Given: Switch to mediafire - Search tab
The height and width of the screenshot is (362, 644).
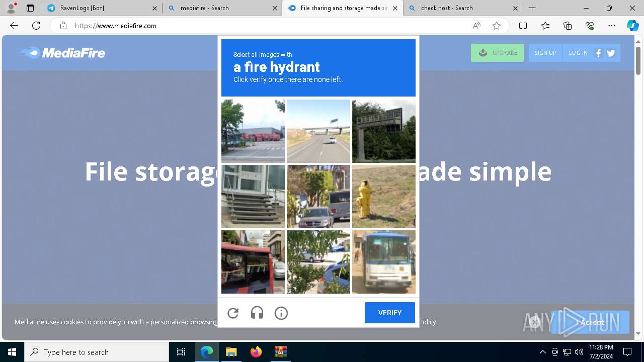Looking at the screenshot, I should pos(222,8).
